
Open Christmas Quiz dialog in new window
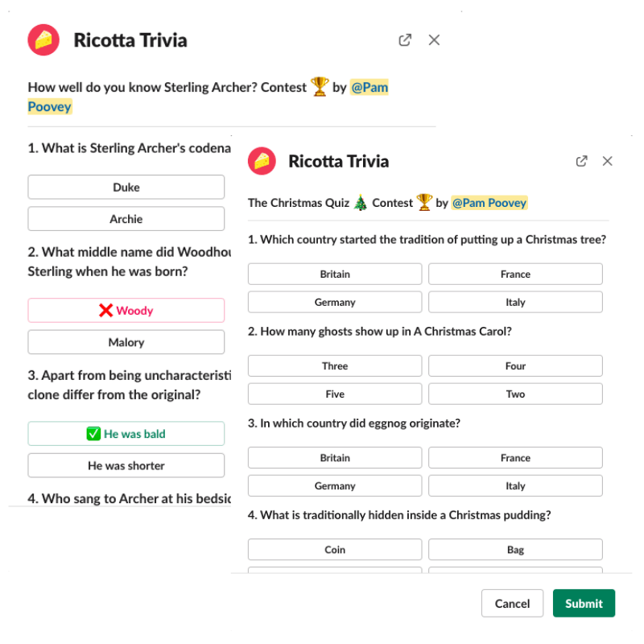pyautogui.click(x=581, y=161)
